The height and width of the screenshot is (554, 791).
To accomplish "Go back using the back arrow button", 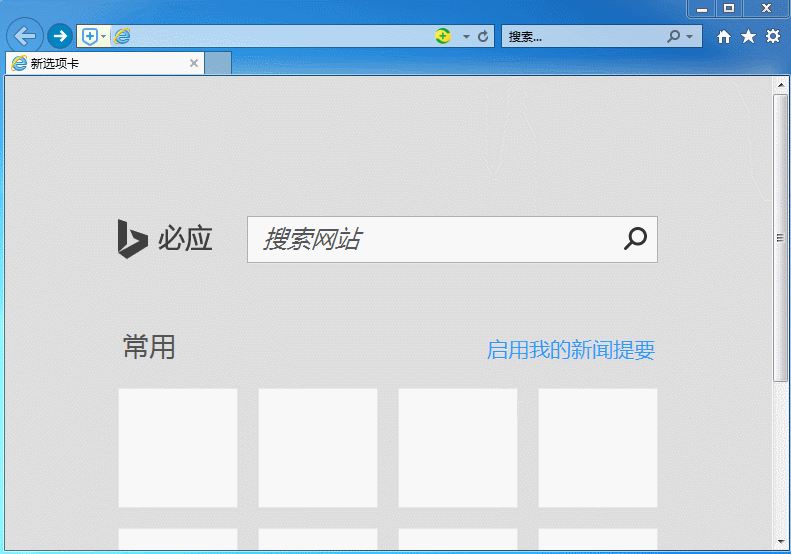I will coord(24,36).
